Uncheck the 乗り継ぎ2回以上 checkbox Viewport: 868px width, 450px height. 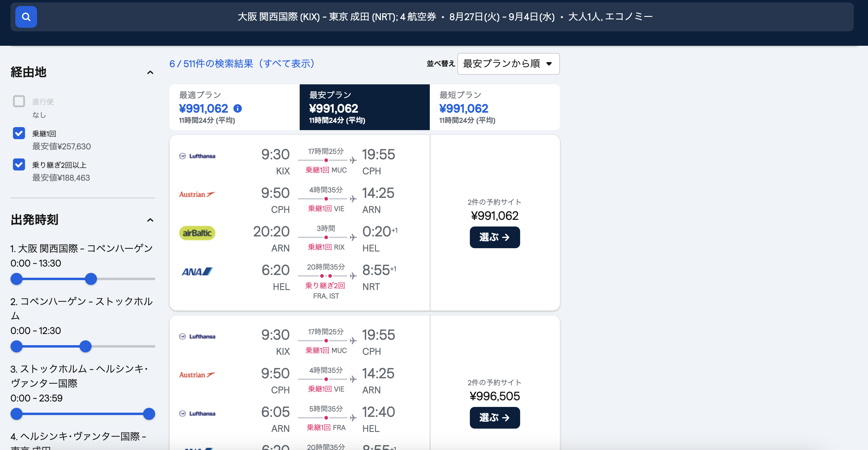[19, 164]
